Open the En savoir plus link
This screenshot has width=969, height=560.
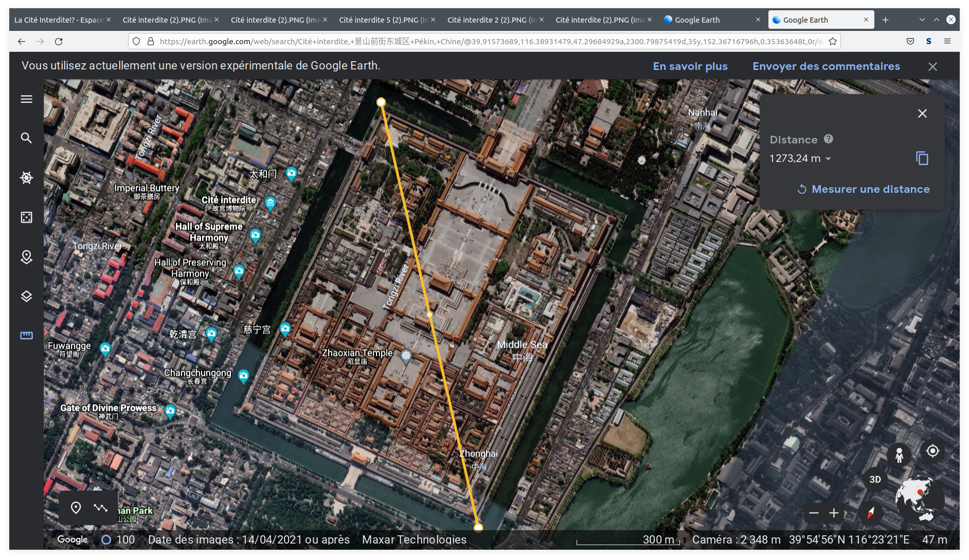(x=690, y=66)
